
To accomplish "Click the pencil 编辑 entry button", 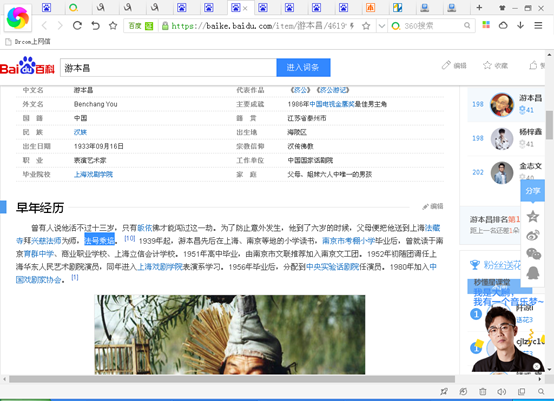I will point(454,65).
